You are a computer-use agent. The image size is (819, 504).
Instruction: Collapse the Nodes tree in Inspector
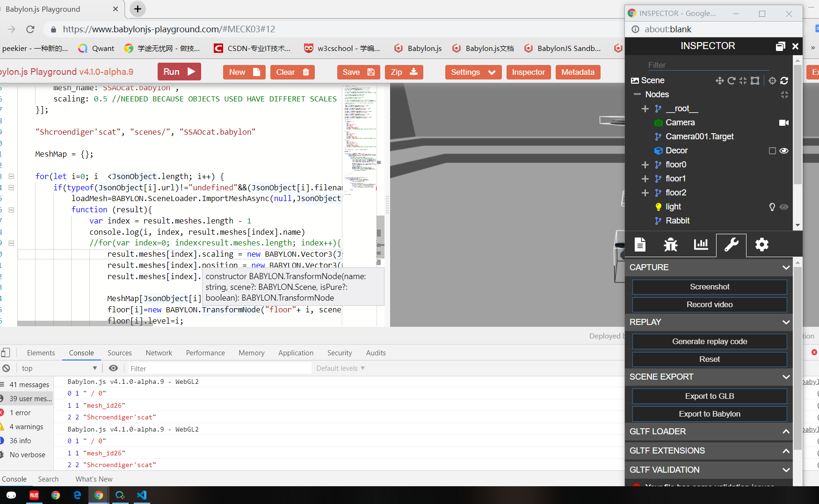(x=637, y=94)
